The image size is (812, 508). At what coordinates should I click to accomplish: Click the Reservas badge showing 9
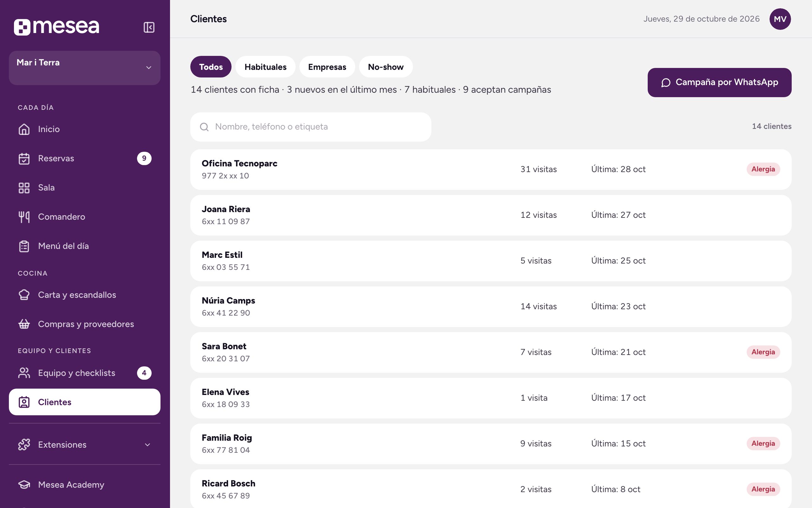[144, 158]
